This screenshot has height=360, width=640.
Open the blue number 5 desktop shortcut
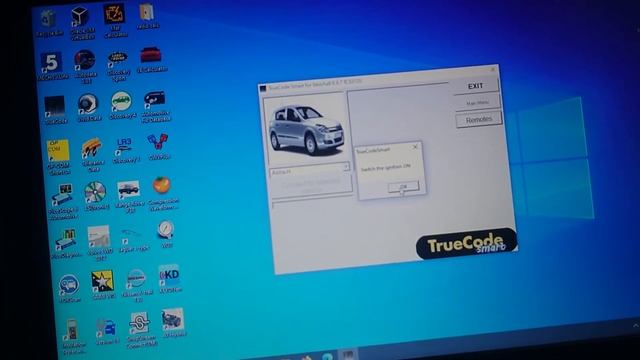[x=51, y=62]
